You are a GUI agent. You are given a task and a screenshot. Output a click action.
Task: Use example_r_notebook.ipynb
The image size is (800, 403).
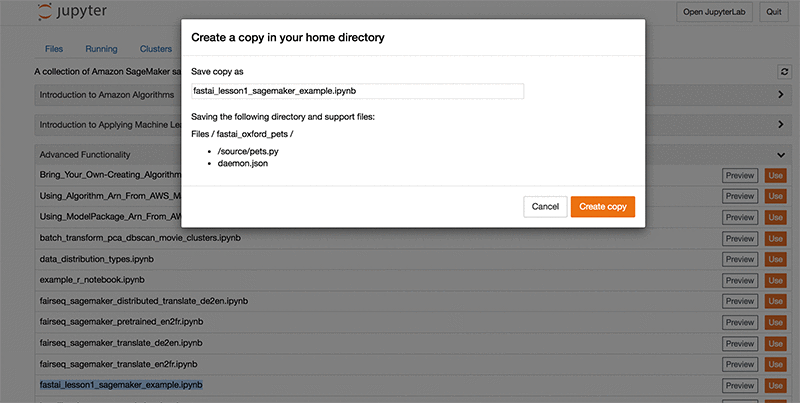coord(775,281)
